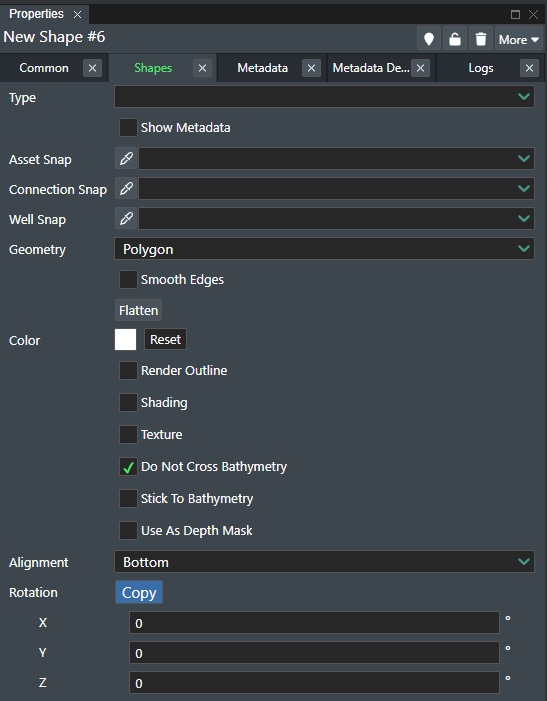Reset the shape color
Viewport: 547px width, 701px height.
[x=165, y=339]
